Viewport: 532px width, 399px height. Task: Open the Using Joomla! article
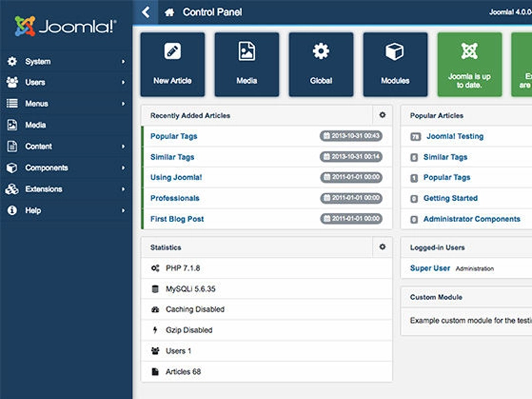coord(176,178)
